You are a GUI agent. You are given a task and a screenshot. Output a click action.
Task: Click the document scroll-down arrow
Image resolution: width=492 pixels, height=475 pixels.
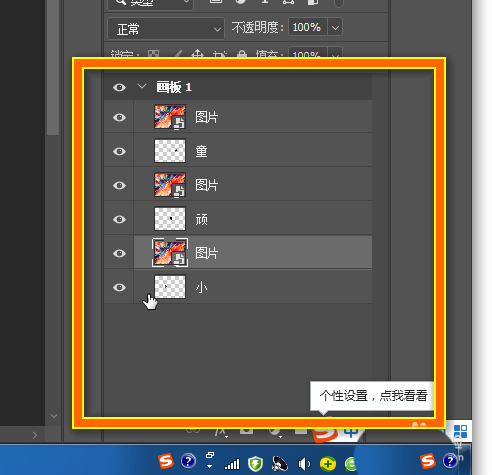pos(54,416)
